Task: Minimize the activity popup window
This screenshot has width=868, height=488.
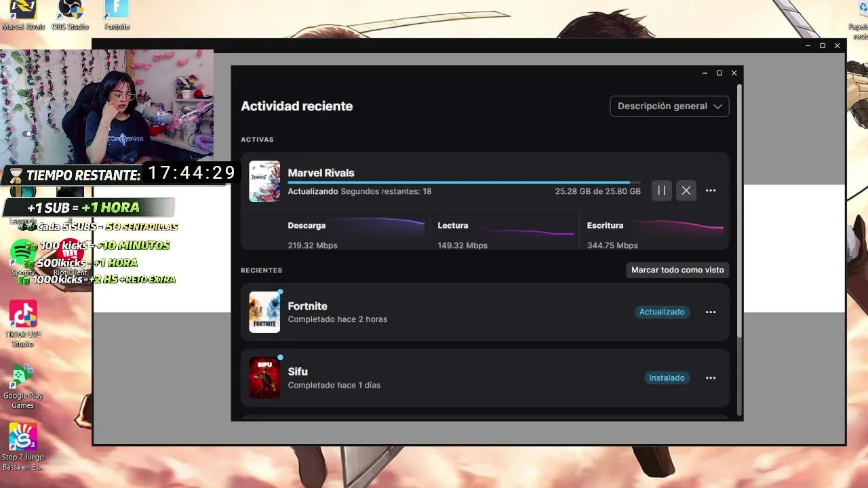Action: click(x=705, y=73)
